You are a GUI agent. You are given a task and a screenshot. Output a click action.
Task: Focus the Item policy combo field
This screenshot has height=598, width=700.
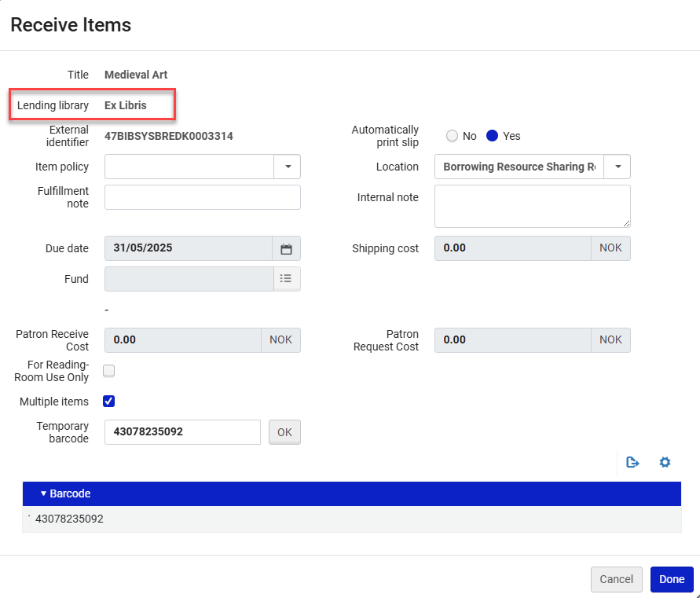(x=189, y=167)
